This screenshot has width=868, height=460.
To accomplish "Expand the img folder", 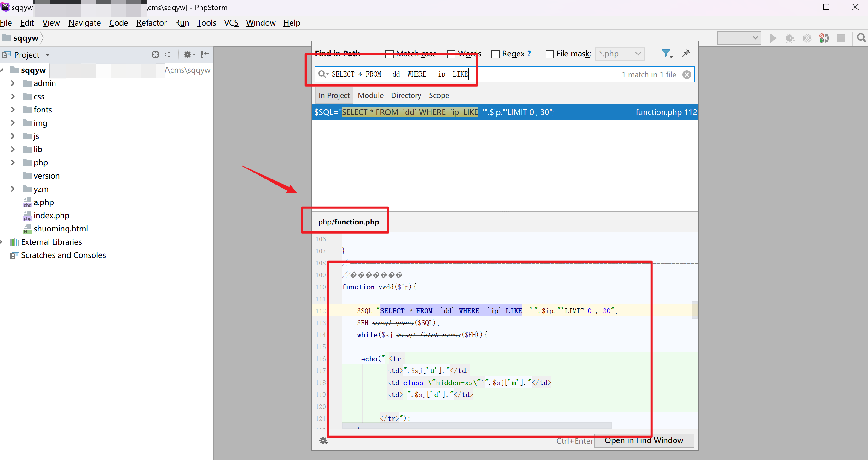I will point(13,123).
